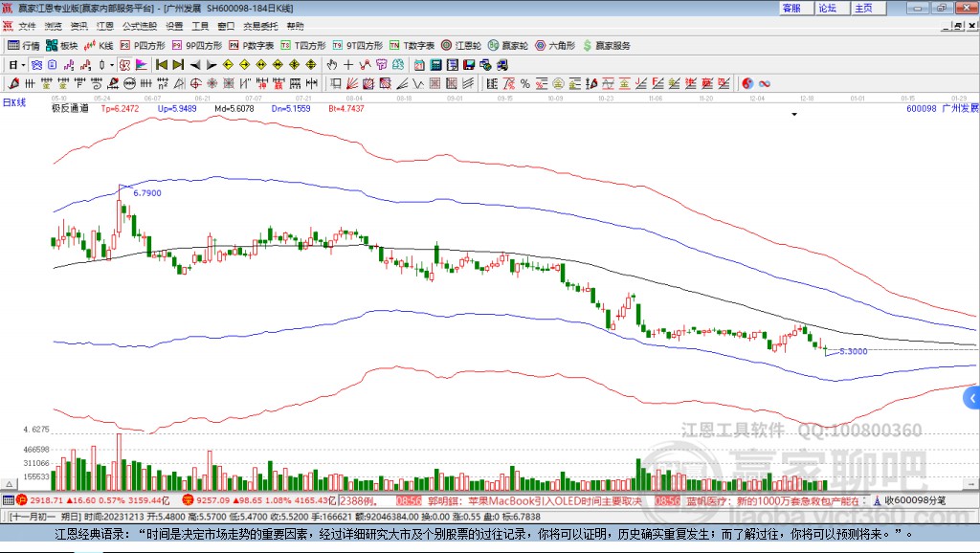Open the 交易委托 menu
980x553 pixels.
pos(260,26)
